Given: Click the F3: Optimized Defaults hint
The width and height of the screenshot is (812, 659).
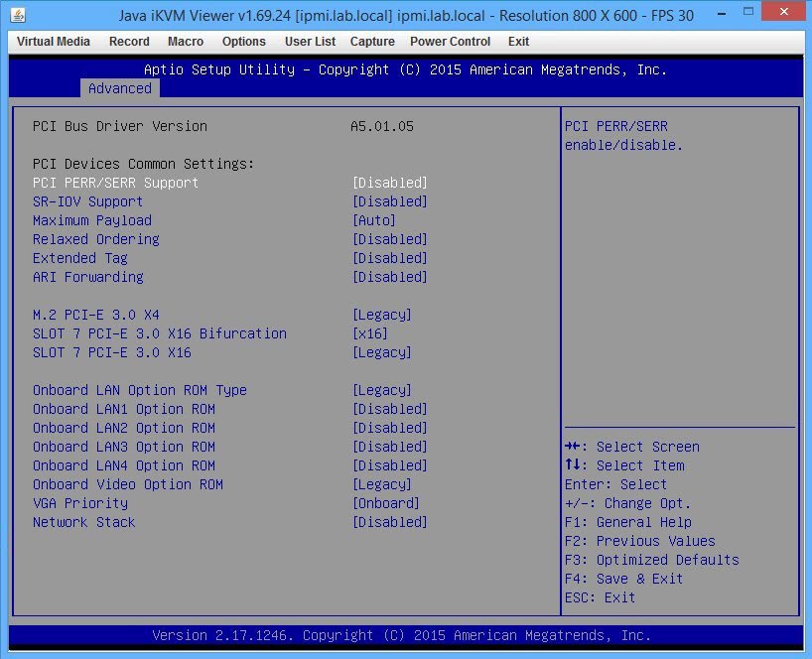Looking at the screenshot, I should point(652,560).
